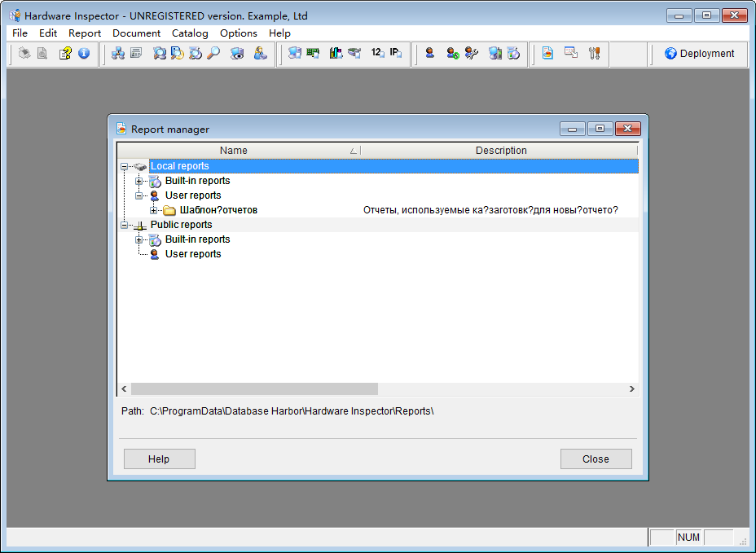This screenshot has height=553, width=756.
Task: Click the blue info icon in toolbar
Action: (x=84, y=54)
